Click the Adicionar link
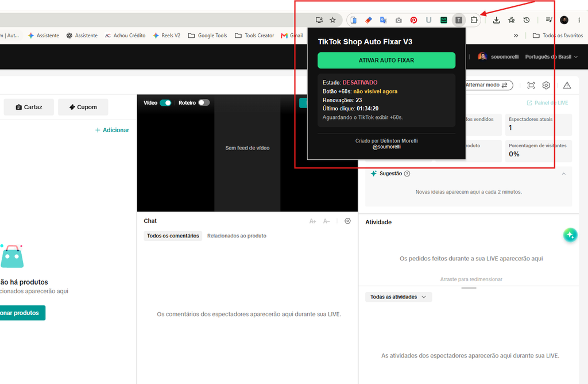The image size is (588, 384). tap(112, 130)
